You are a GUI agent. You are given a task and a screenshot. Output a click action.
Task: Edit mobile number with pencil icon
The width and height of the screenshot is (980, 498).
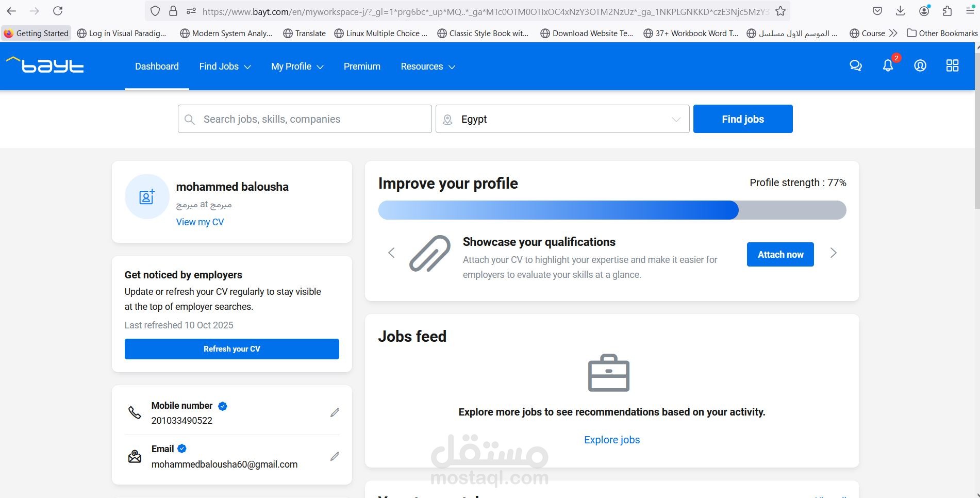[335, 412]
